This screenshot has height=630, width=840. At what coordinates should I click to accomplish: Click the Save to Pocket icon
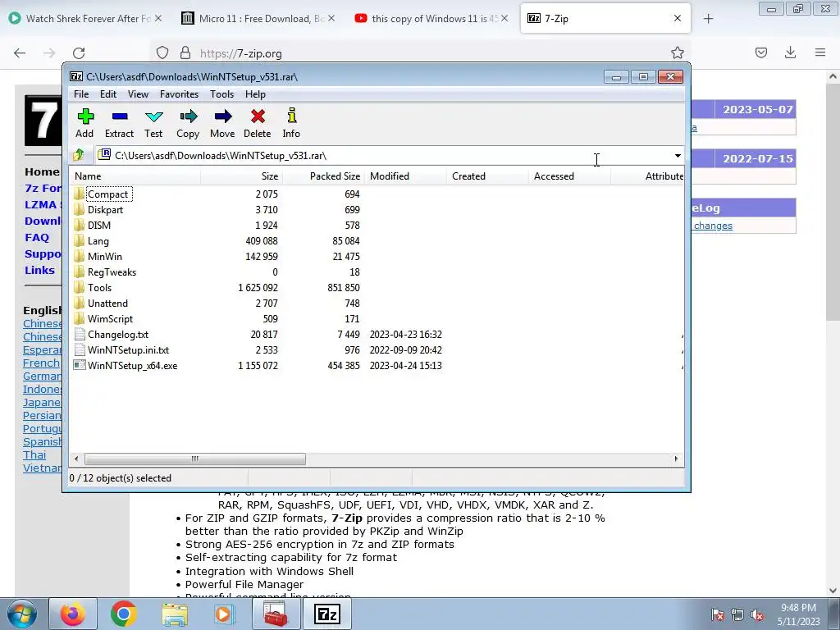[x=760, y=52]
